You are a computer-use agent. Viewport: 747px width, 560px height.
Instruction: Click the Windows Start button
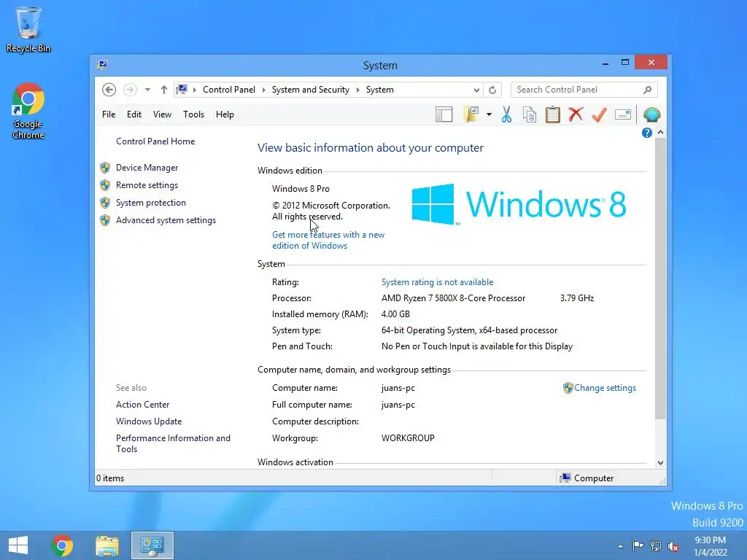[18, 545]
